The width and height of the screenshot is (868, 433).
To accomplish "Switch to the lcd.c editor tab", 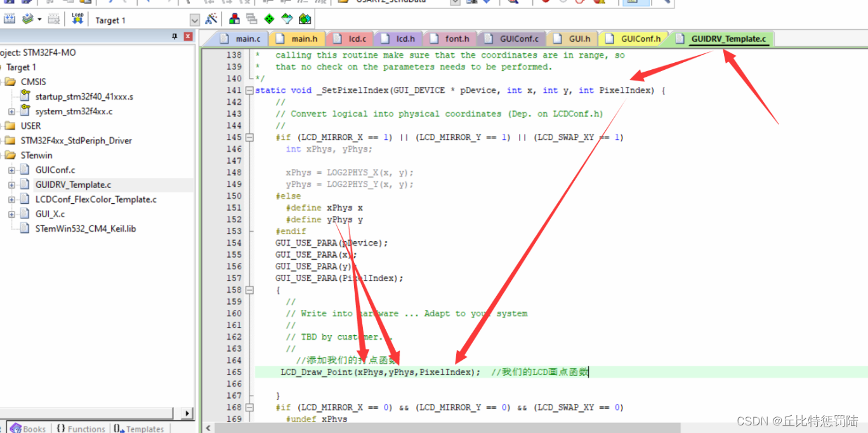I will [x=350, y=39].
